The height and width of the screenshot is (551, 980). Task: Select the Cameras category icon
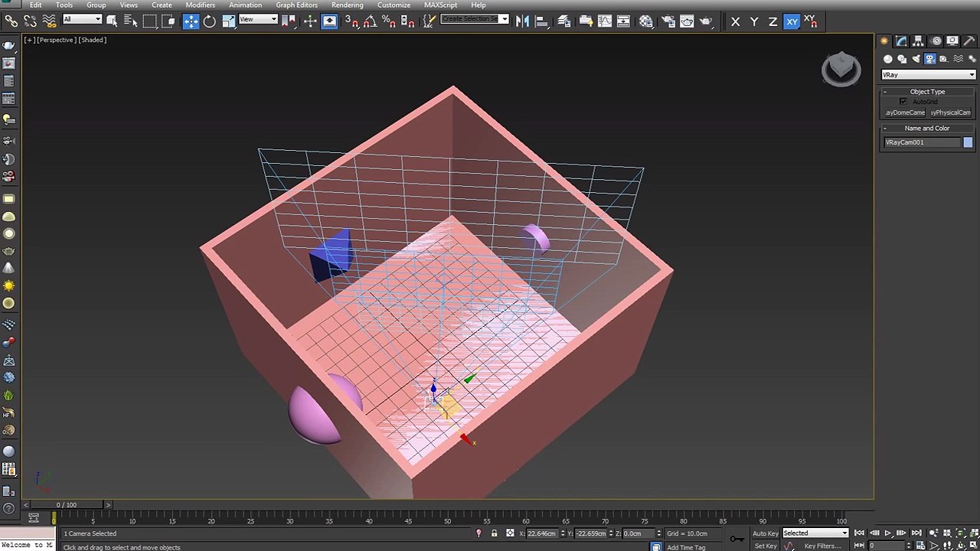coord(930,59)
